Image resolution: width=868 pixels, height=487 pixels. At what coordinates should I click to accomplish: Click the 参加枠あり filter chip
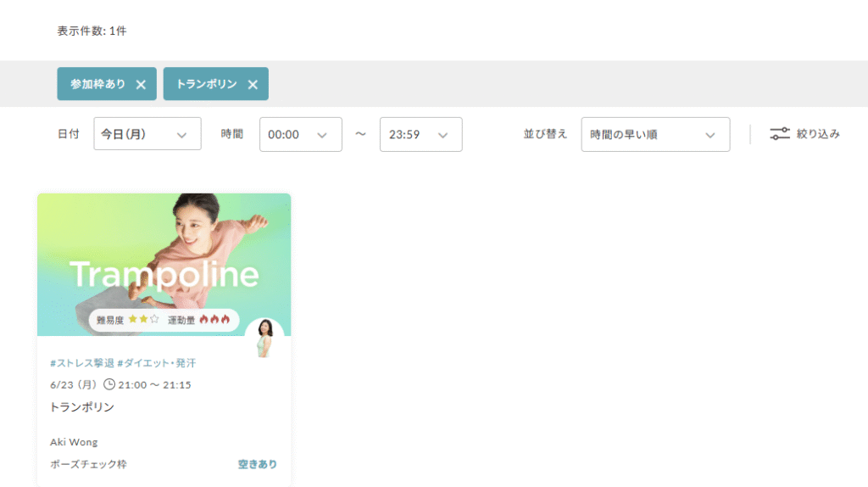point(98,84)
